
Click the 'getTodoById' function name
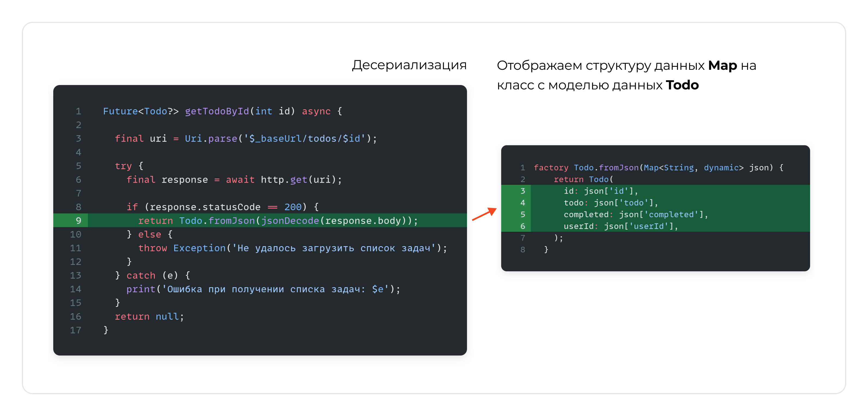217,111
